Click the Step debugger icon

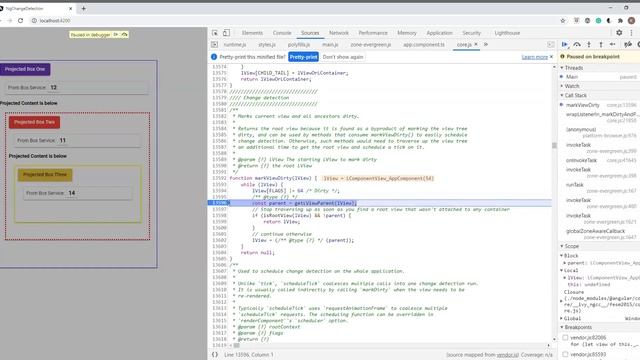coord(612,44)
